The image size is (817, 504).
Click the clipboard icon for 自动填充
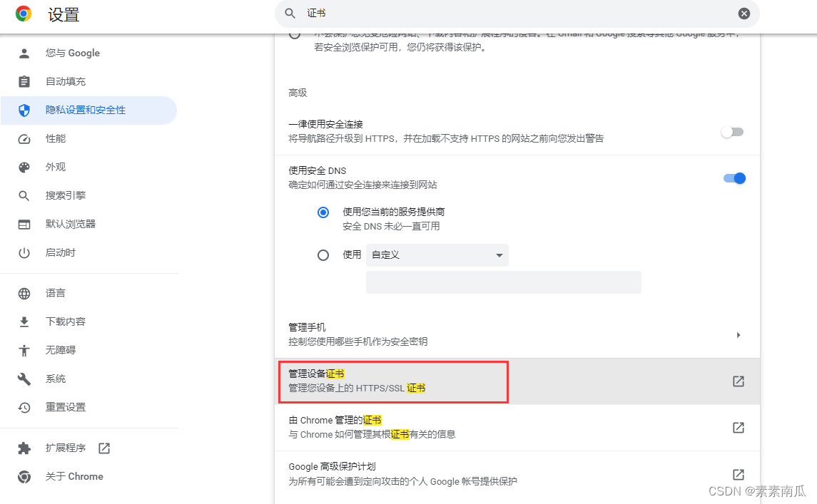pyautogui.click(x=24, y=82)
